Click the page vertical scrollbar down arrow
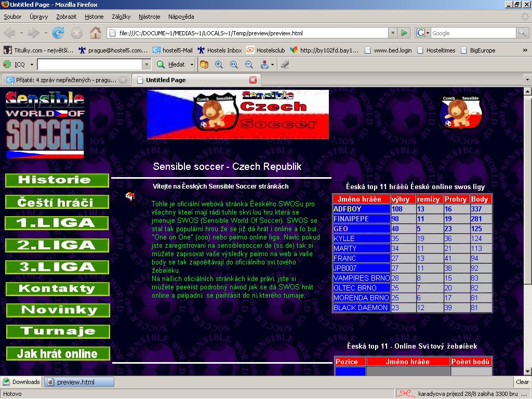The image size is (532, 399). [x=528, y=371]
